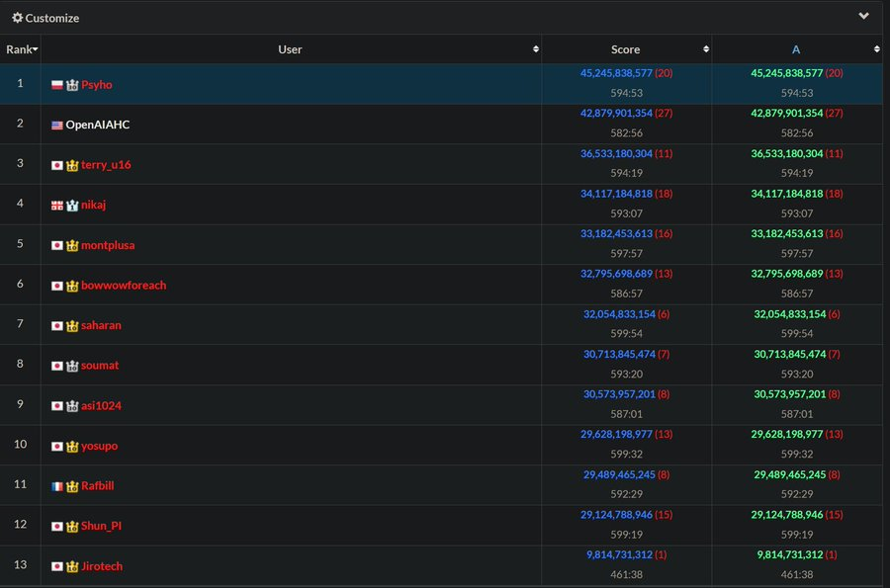Click yosupo's total score 29,628,198,977

click(x=616, y=434)
